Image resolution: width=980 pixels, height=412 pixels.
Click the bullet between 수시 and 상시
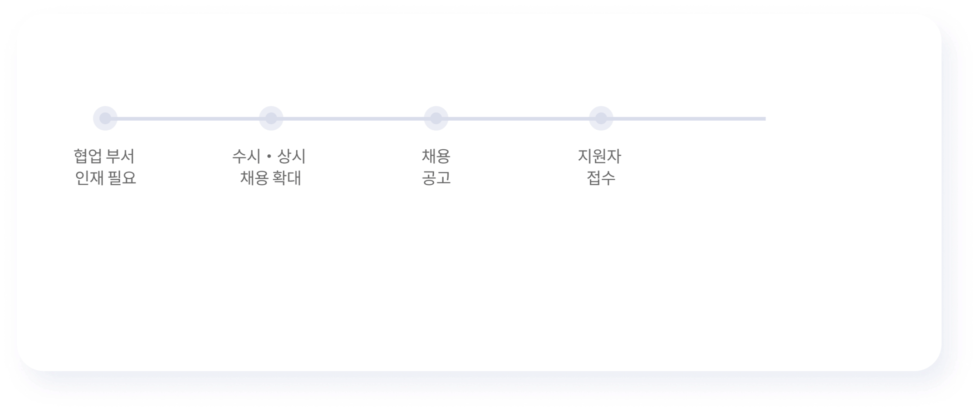click(269, 157)
